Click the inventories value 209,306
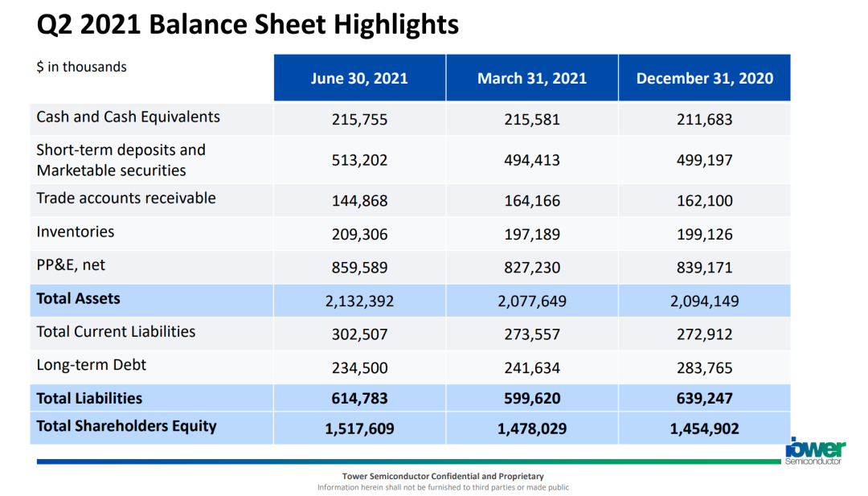This screenshot has height=496, width=868. coord(359,234)
